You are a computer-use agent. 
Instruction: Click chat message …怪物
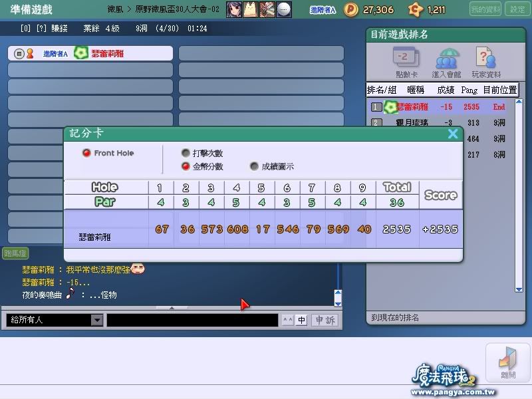(x=103, y=295)
